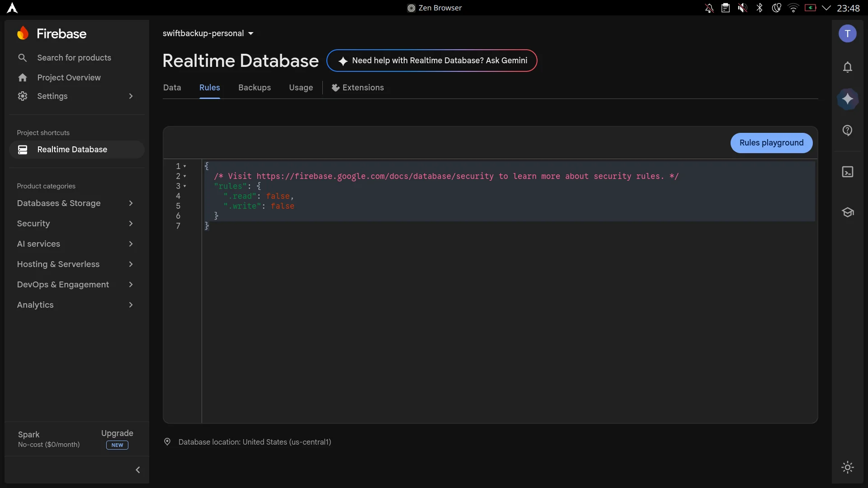Image resolution: width=868 pixels, height=488 pixels.
Task: Open the Usage tab
Action: (301, 88)
